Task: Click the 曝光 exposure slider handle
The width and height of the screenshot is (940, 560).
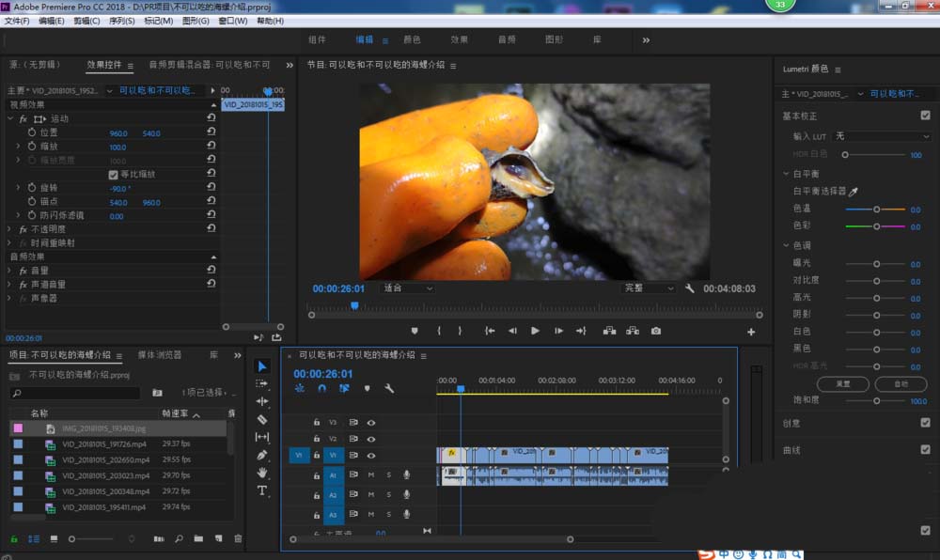Action: pyautogui.click(x=876, y=265)
